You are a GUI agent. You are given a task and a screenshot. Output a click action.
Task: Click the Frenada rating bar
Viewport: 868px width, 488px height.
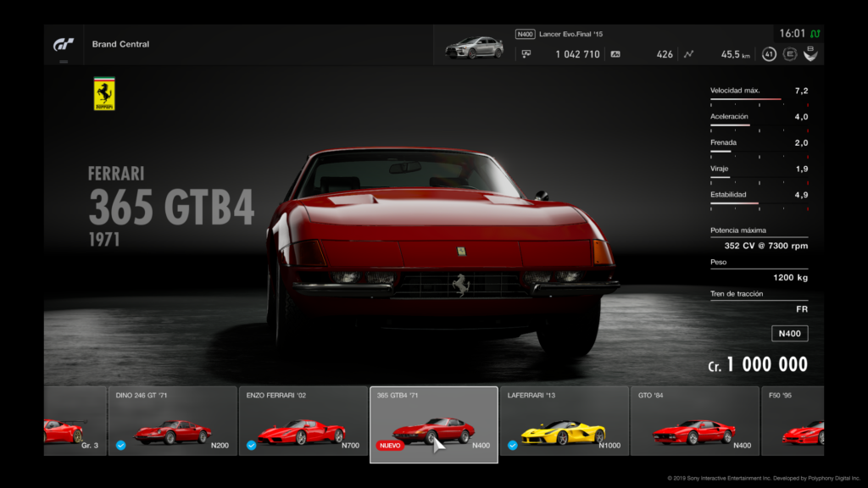pos(759,152)
